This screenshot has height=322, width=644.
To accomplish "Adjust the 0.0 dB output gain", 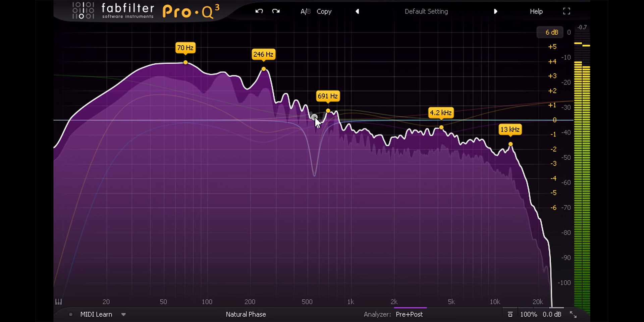I will 552,314.
